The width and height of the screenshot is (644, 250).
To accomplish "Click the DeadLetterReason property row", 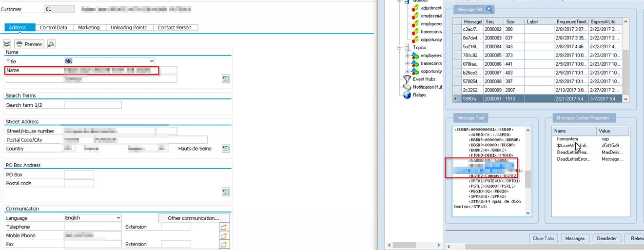I will coord(590,152).
